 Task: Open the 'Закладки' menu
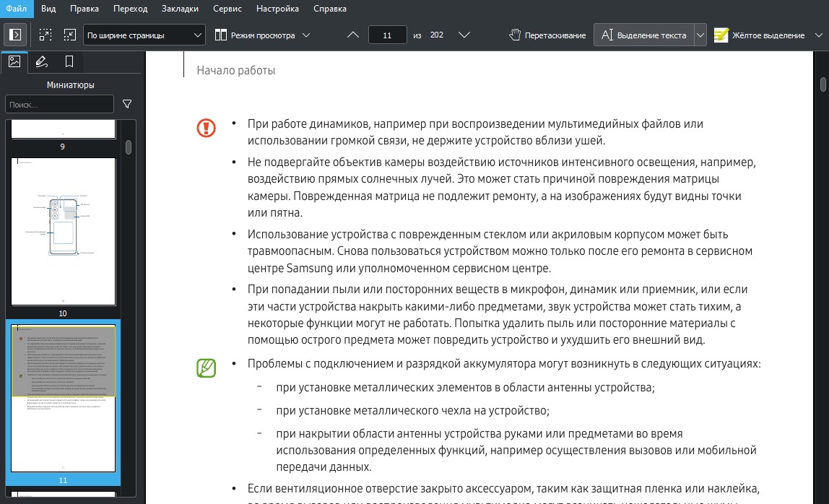pos(181,9)
